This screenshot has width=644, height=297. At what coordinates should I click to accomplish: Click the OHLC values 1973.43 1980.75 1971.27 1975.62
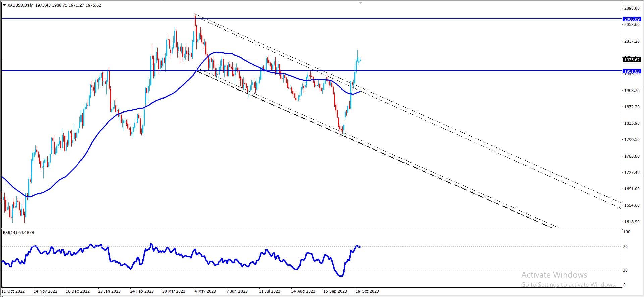coord(68,5)
